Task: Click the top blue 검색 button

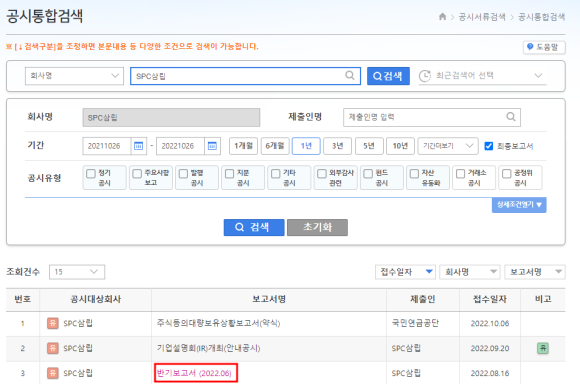Action: 388,76
